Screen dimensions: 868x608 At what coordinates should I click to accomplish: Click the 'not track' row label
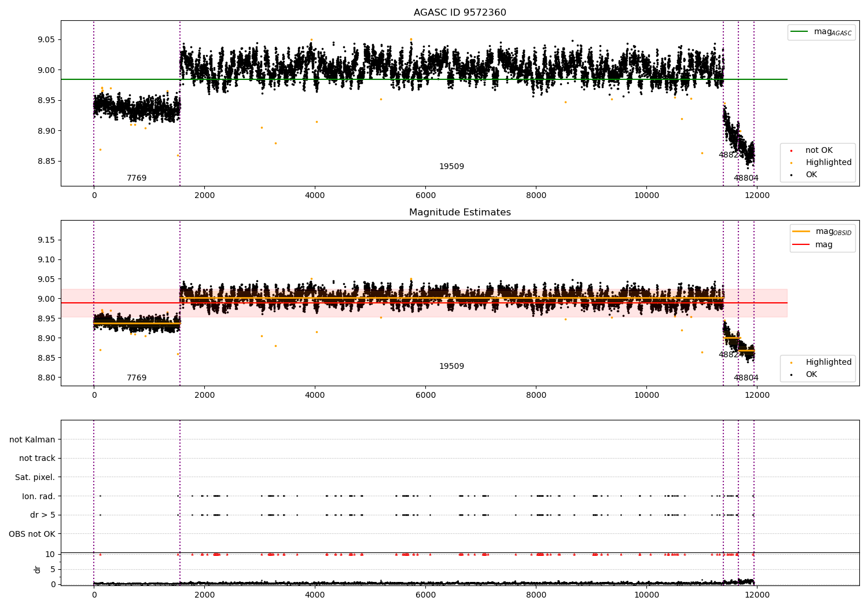coord(37,459)
